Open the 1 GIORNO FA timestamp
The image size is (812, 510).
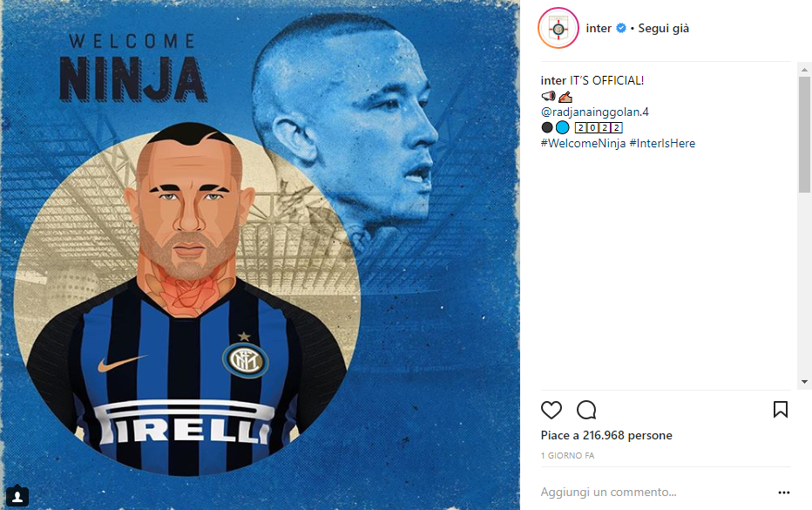pyautogui.click(x=567, y=456)
